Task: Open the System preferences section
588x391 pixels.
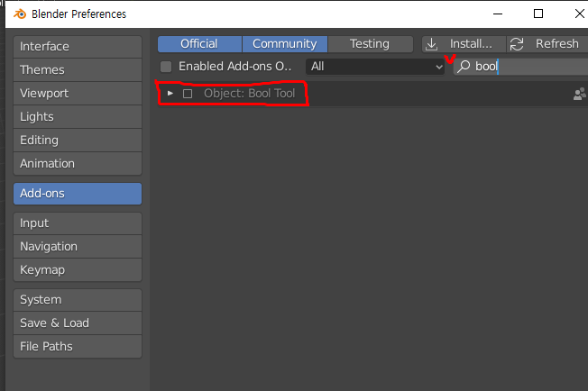Action: (78, 300)
